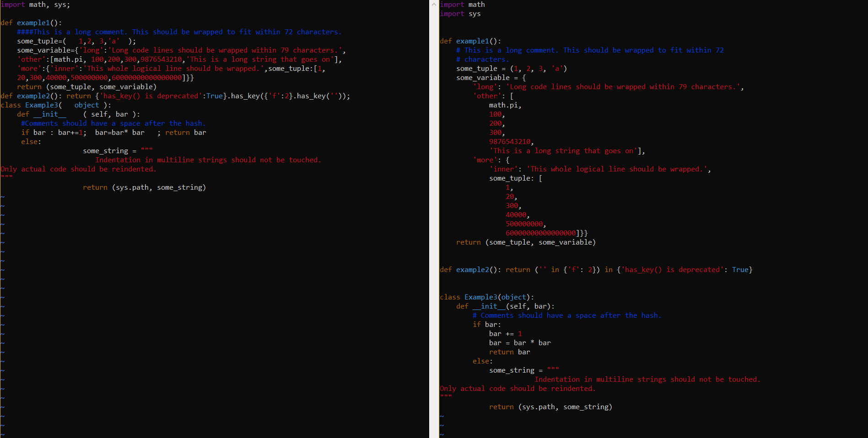Click the 'def example2(): return' line in left pane
Screen dimensions: 868x438
(x=175, y=96)
